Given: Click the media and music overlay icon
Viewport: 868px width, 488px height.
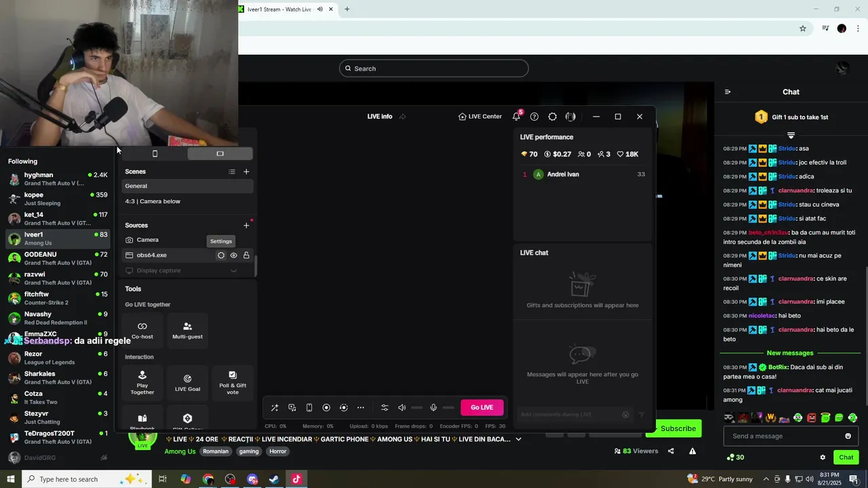Looking at the screenshot, I should coord(292,408).
